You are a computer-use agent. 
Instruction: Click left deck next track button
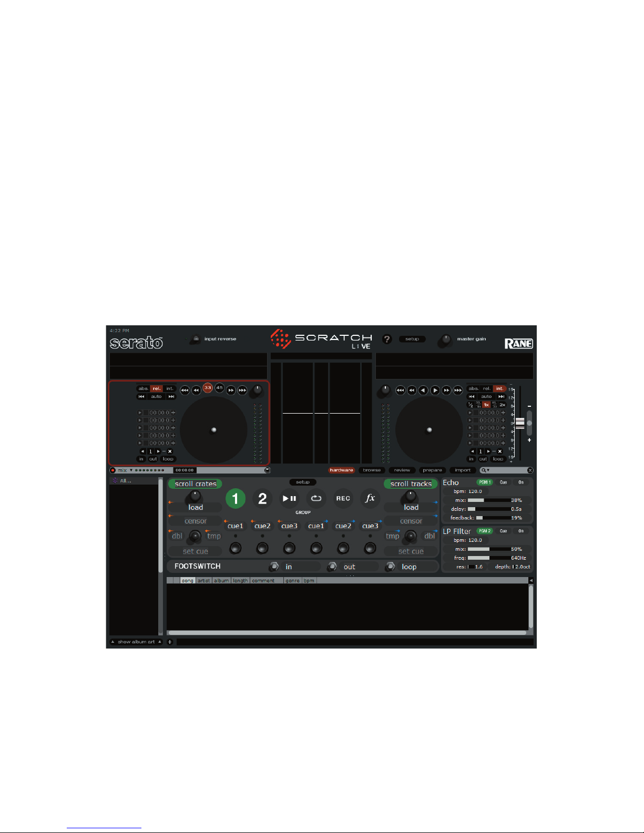[x=171, y=397]
